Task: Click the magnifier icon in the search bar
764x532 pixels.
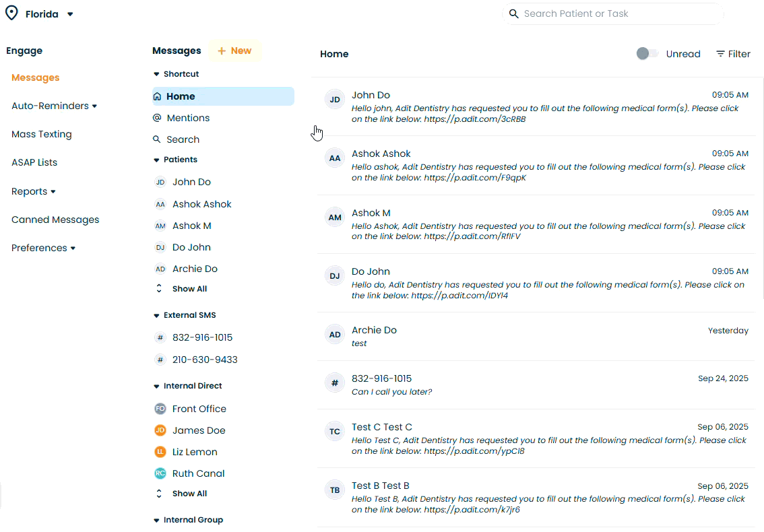Action: tap(514, 14)
